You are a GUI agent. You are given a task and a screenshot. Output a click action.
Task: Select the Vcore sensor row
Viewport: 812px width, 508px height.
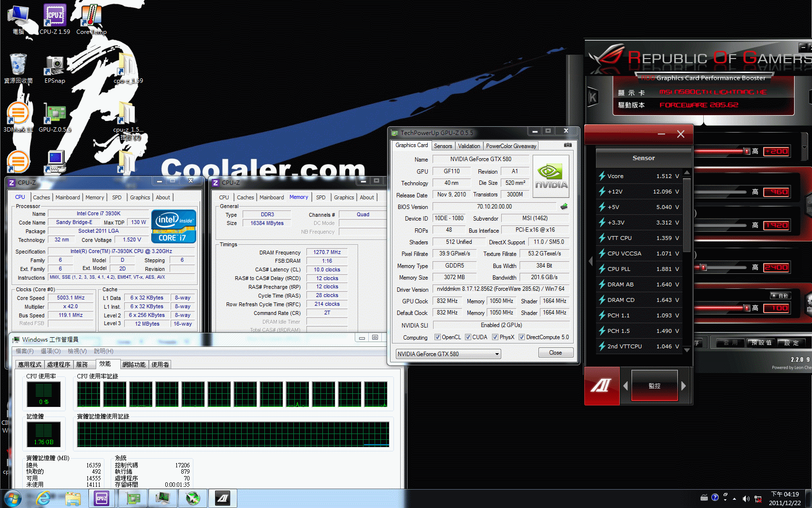[639, 176]
